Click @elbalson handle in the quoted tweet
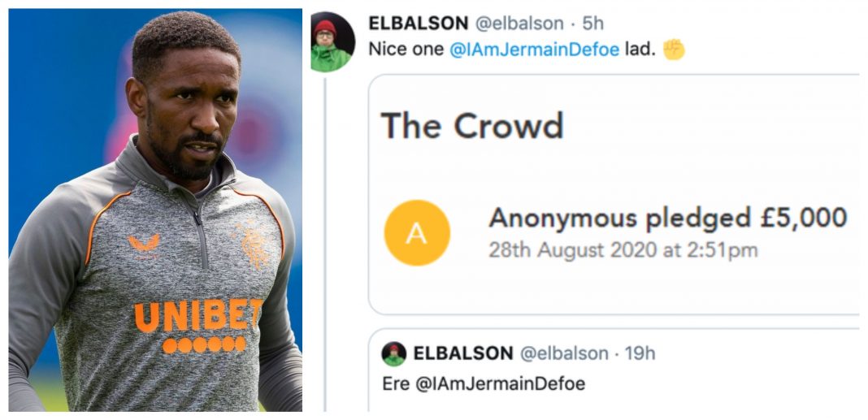868x420 pixels. tap(563, 353)
